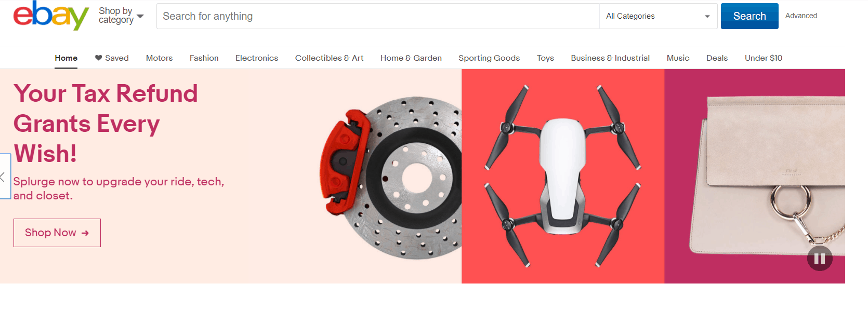
Task: Click the Shop Now button
Action: (57, 233)
